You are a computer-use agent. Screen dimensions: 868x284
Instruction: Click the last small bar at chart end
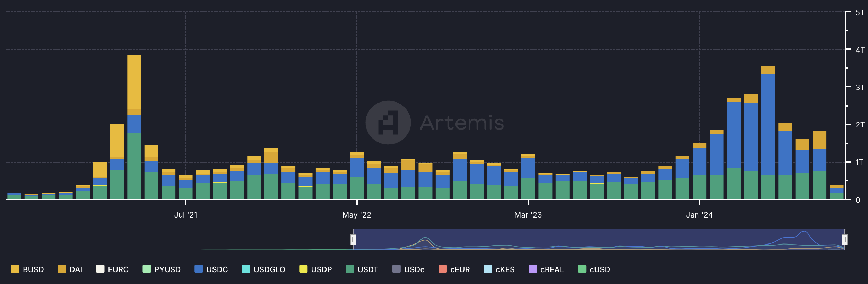(836, 192)
